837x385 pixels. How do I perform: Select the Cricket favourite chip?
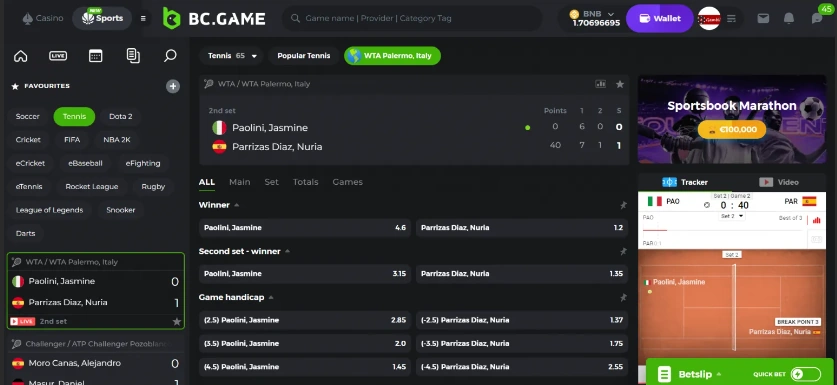coord(28,140)
